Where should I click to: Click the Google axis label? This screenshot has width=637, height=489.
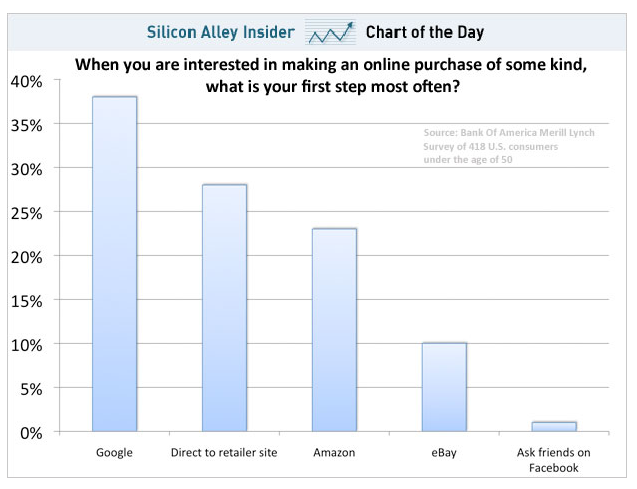[114, 453]
